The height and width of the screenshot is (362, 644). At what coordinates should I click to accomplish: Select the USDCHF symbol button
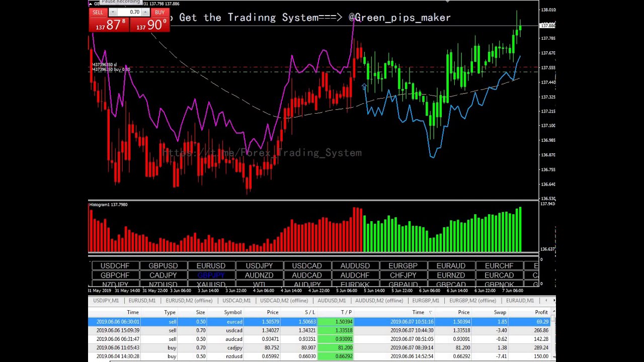pyautogui.click(x=115, y=265)
